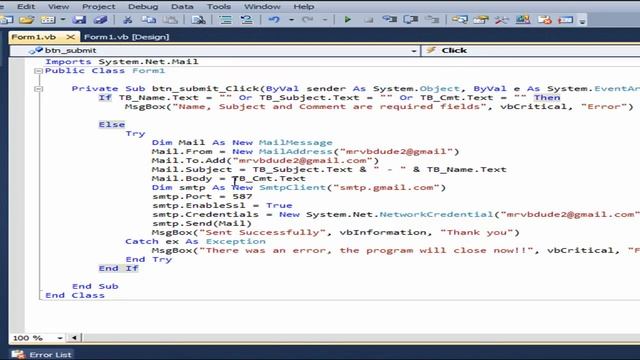The image size is (640, 360).
Task: Open Solution Explorer from the toolbar icon
Action: coord(460,20)
